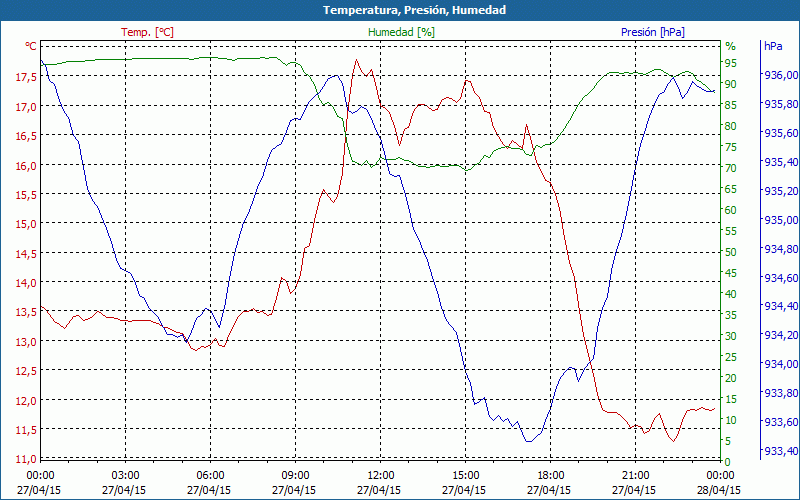Click 933,80 on the pressure axis
800x500 pixels.
[779, 393]
